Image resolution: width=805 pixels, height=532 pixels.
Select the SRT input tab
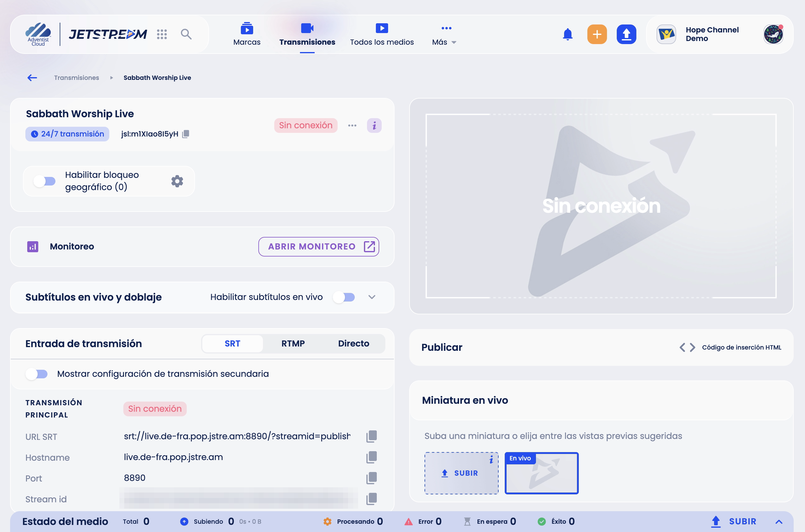tap(232, 344)
